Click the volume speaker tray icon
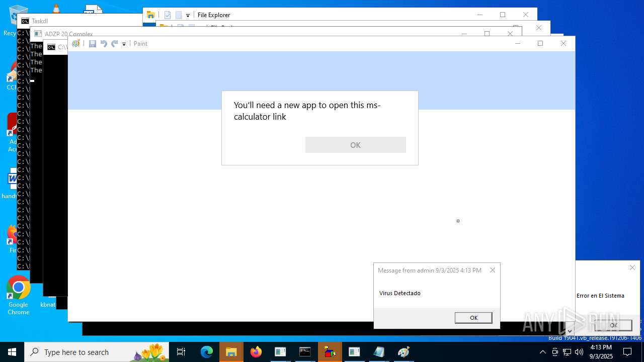644x362 pixels. click(x=579, y=352)
